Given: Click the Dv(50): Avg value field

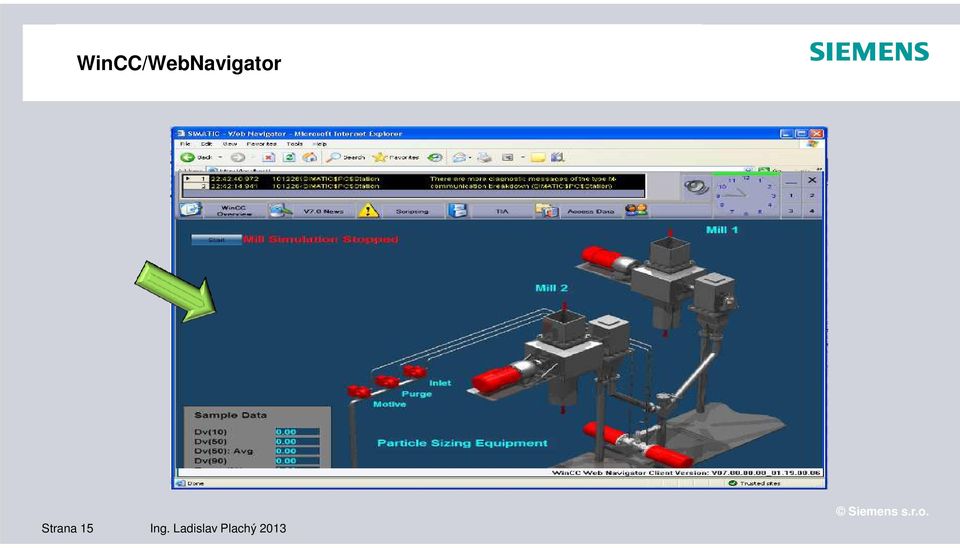Looking at the screenshot, I should (297, 451).
